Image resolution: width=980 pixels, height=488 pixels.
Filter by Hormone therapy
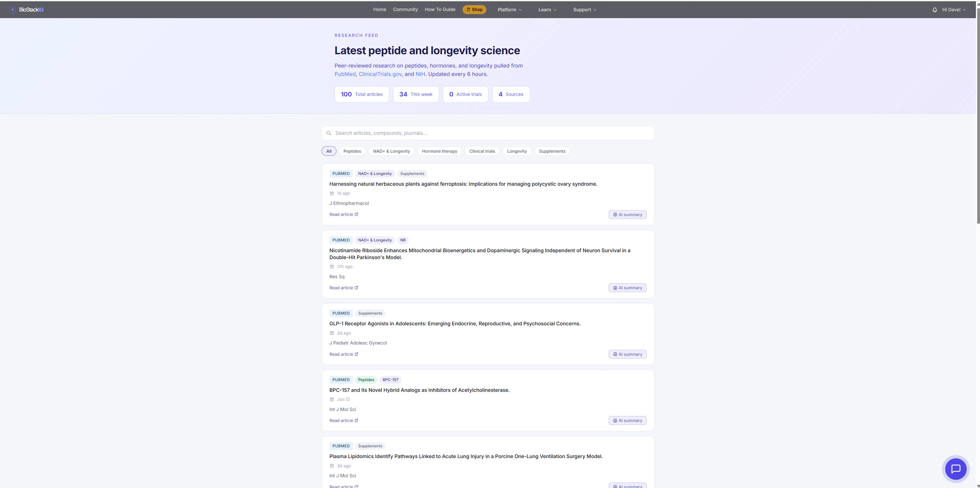(440, 151)
